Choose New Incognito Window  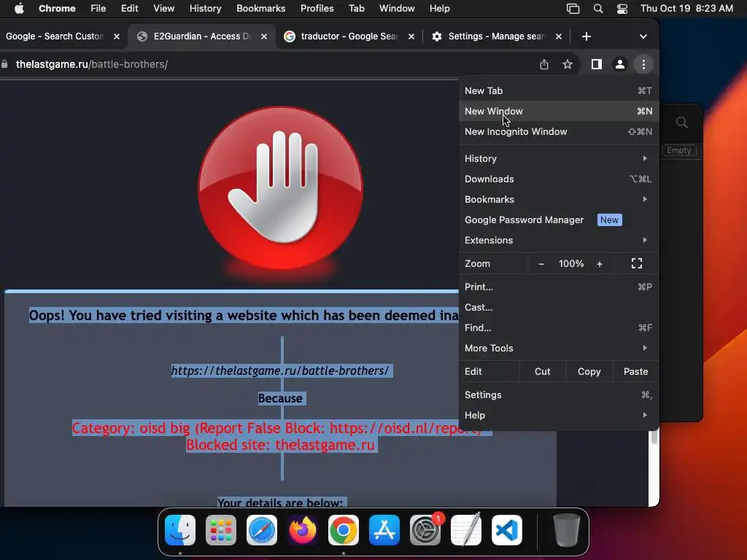pos(558,131)
